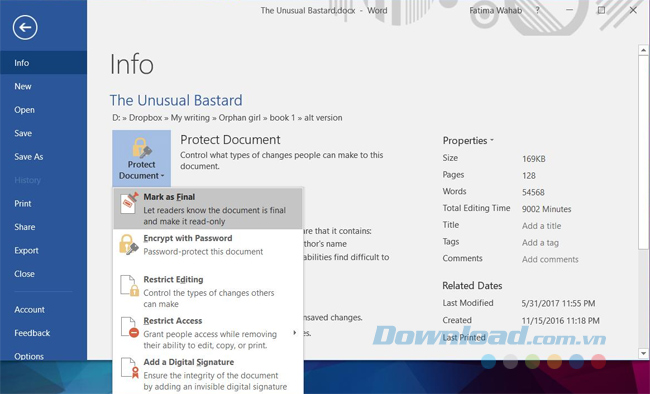Open the Print tab in sidebar
The image size is (650, 394).
23,204
